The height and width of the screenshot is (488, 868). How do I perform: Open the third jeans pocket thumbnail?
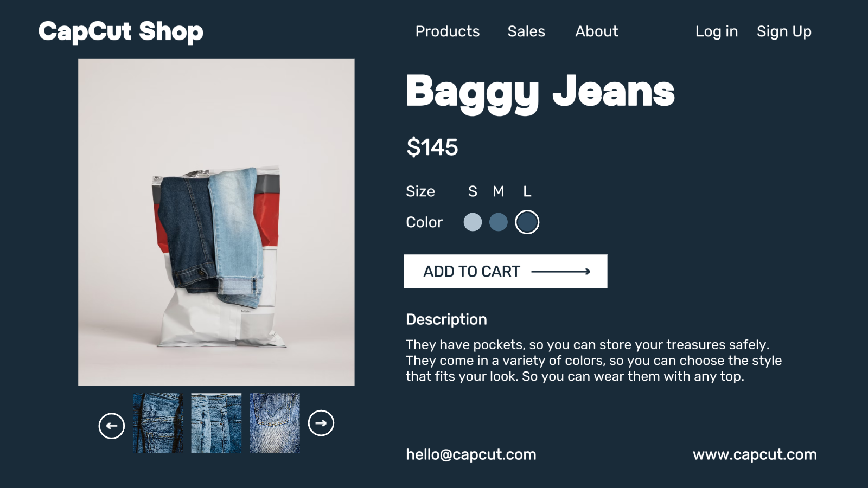(275, 423)
